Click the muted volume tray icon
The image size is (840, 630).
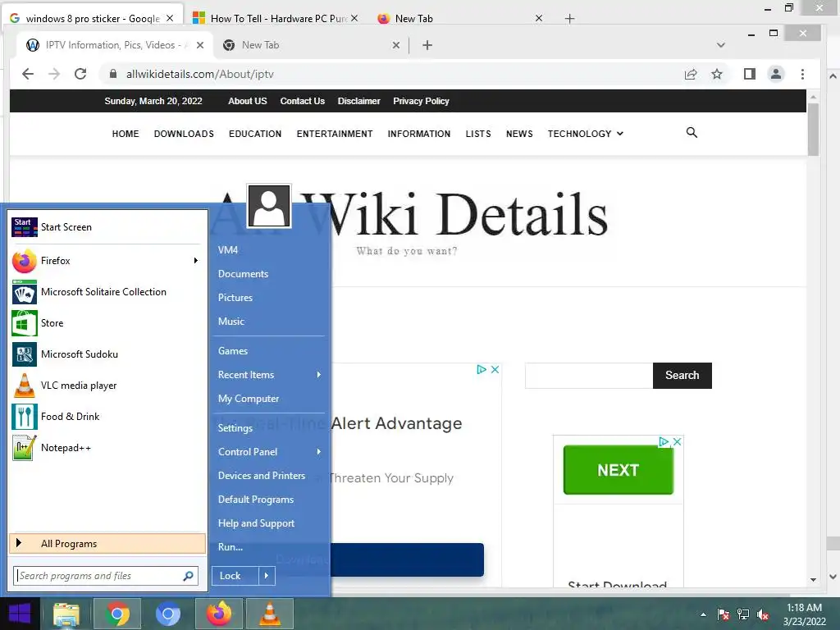[763, 614]
